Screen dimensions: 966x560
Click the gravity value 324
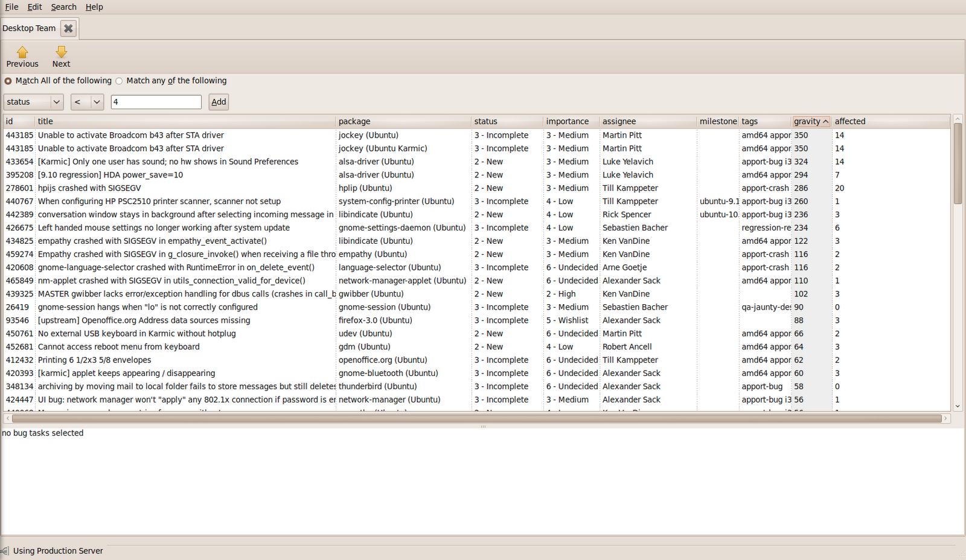tap(801, 162)
